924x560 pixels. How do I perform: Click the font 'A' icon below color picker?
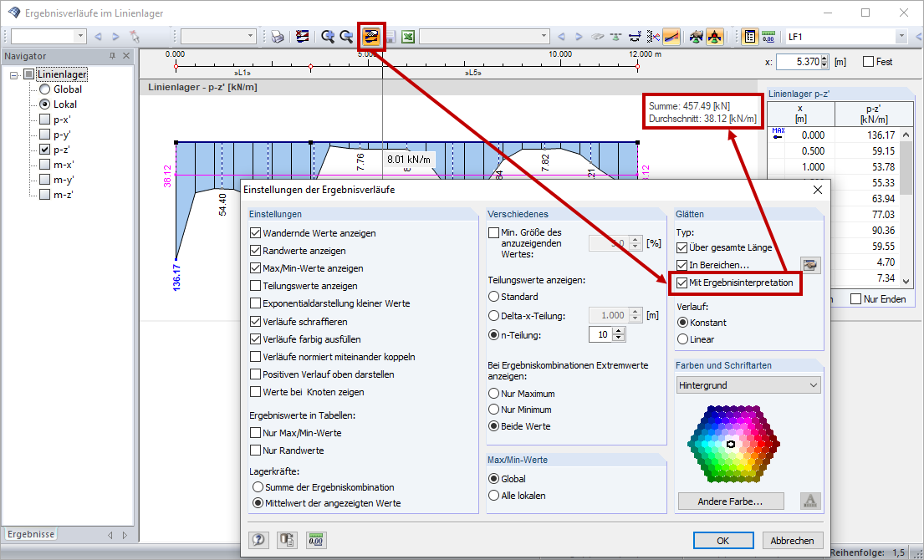tap(810, 501)
